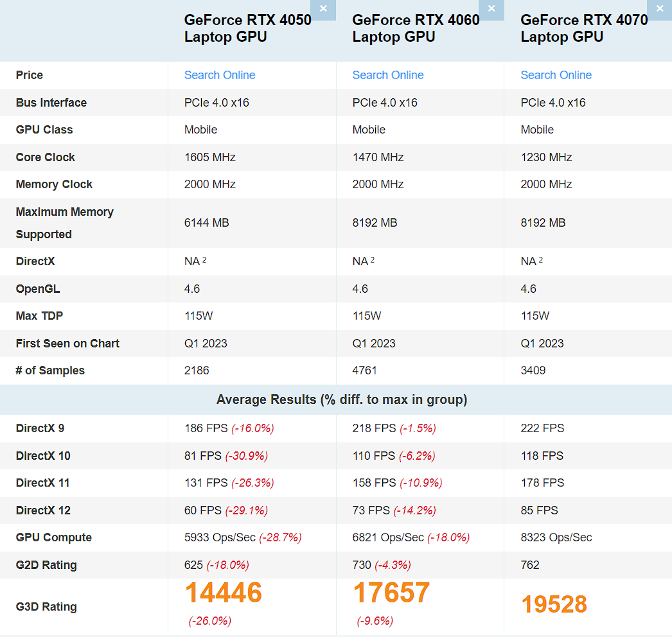This screenshot has width=672, height=637.
Task: Click the 4761 samples value
Action: (364, 371)
